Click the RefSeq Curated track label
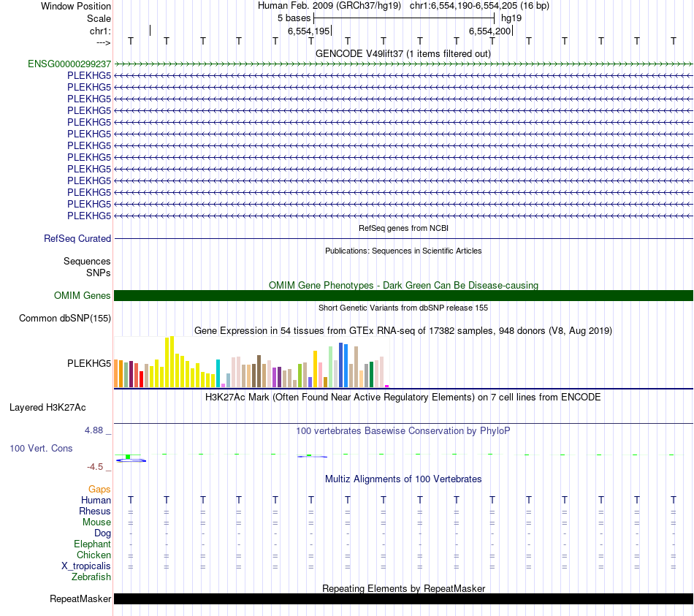 (x=77, y=238)
